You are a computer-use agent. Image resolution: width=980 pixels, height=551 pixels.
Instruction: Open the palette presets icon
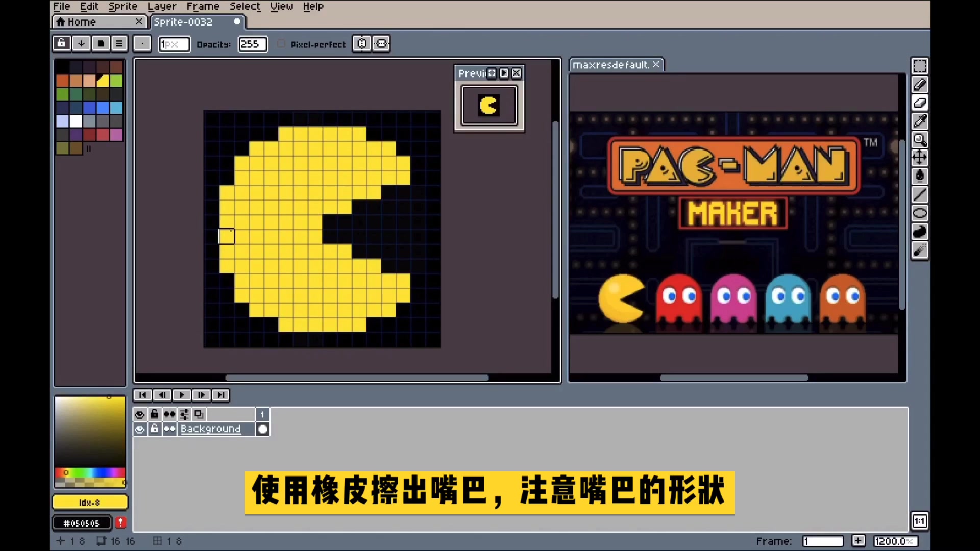[101, 43]
